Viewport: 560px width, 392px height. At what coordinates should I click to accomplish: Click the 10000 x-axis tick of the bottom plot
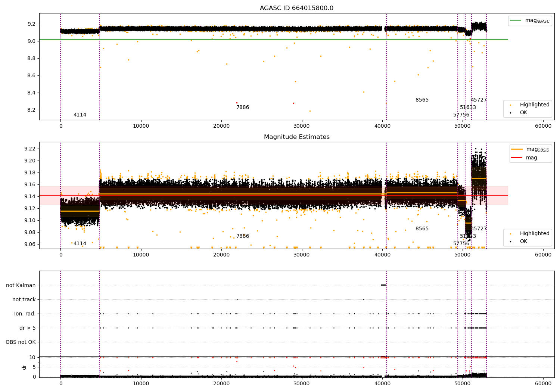pos(141,384)
